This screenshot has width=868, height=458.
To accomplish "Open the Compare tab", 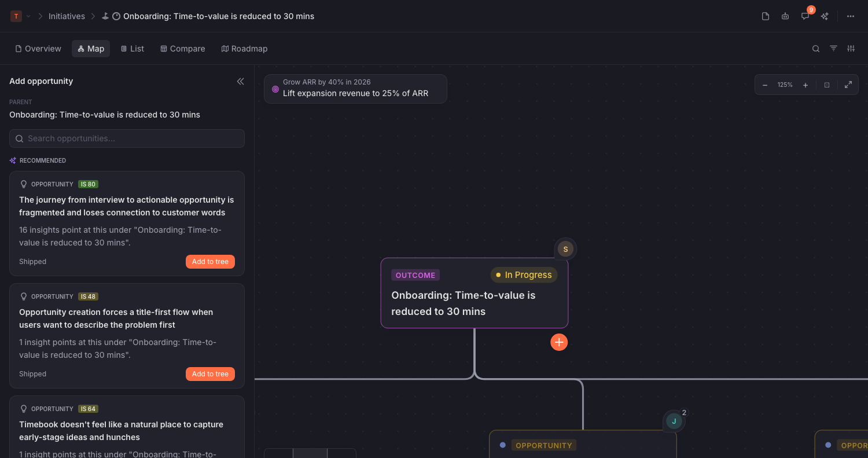I will point(183,49).
